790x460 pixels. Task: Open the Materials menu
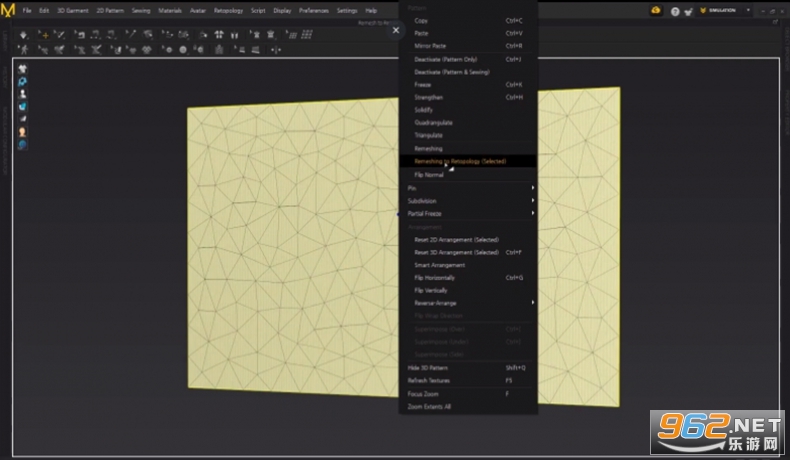[x=170, y=11]
